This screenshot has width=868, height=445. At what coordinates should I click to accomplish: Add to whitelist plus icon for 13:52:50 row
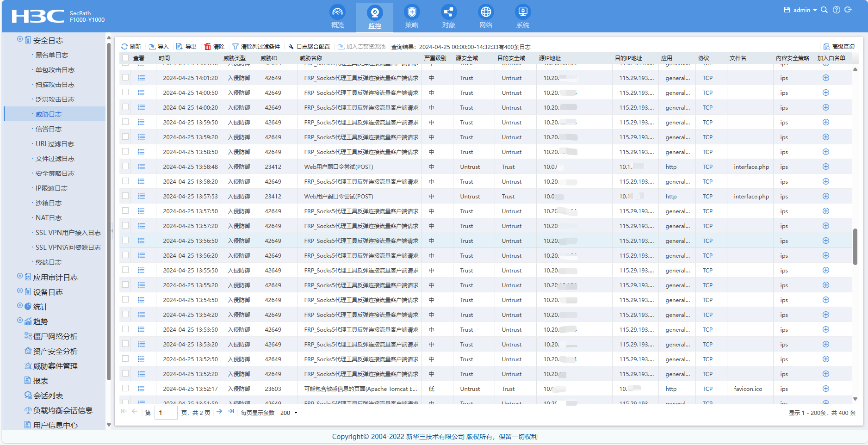826,359
